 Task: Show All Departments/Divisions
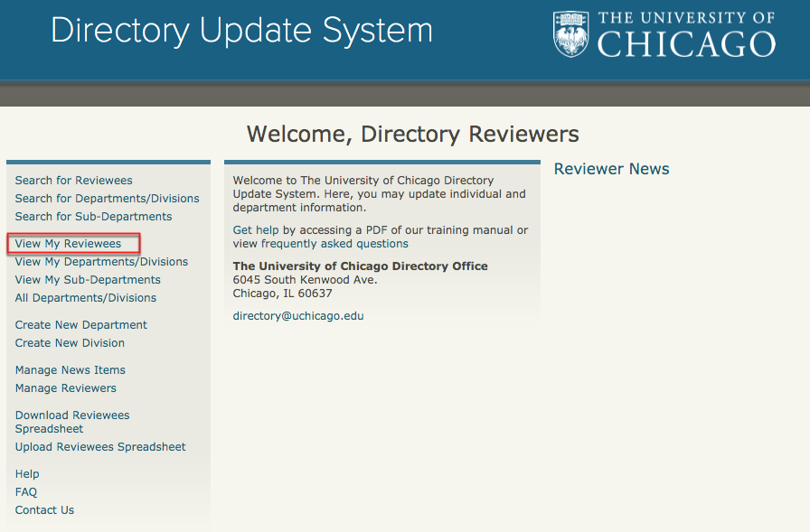pos(86,298)
